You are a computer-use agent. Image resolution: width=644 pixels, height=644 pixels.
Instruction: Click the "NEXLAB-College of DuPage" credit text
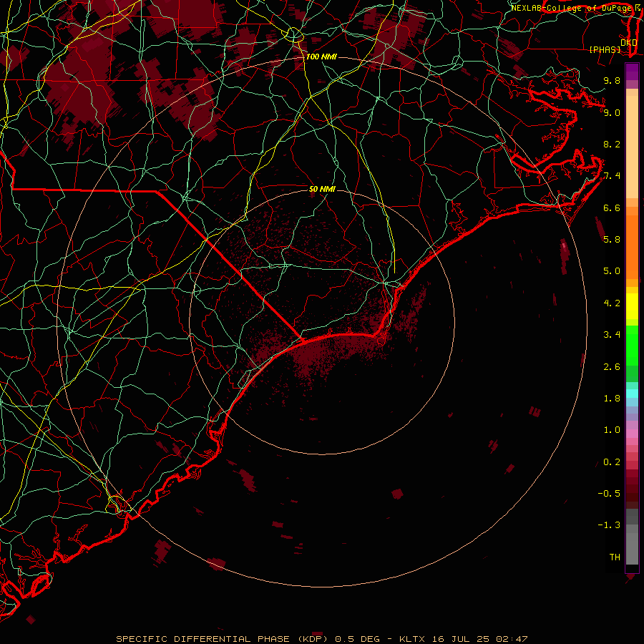572,8
